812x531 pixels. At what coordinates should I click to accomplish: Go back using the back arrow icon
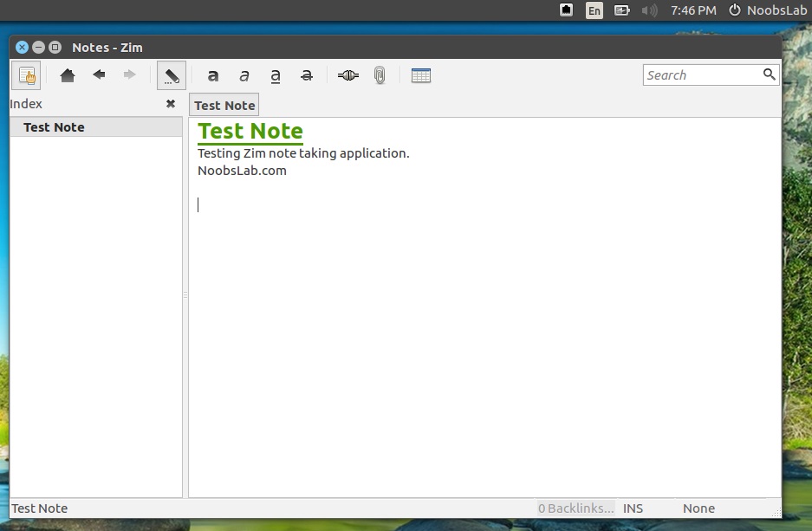click(99, 75)
